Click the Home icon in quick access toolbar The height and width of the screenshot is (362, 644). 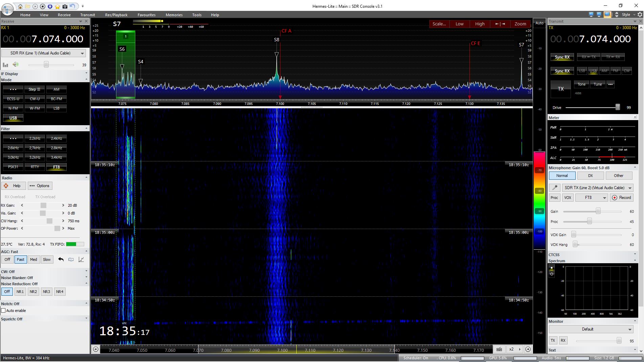[20, 6]
